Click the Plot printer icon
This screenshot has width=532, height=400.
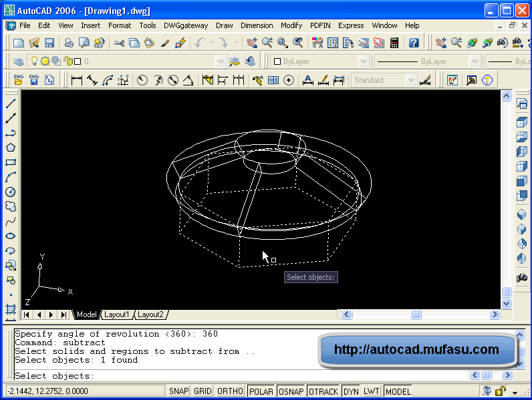(69, 43)
